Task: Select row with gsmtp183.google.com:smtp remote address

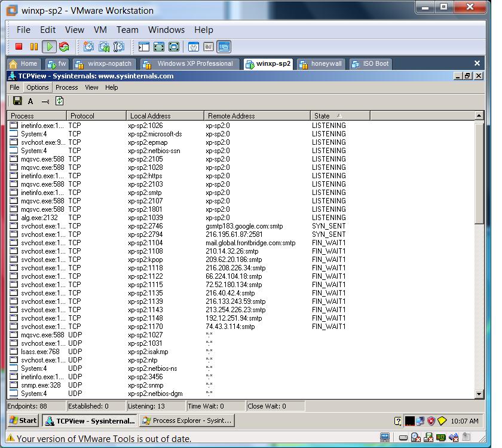Action: point(241,226)
